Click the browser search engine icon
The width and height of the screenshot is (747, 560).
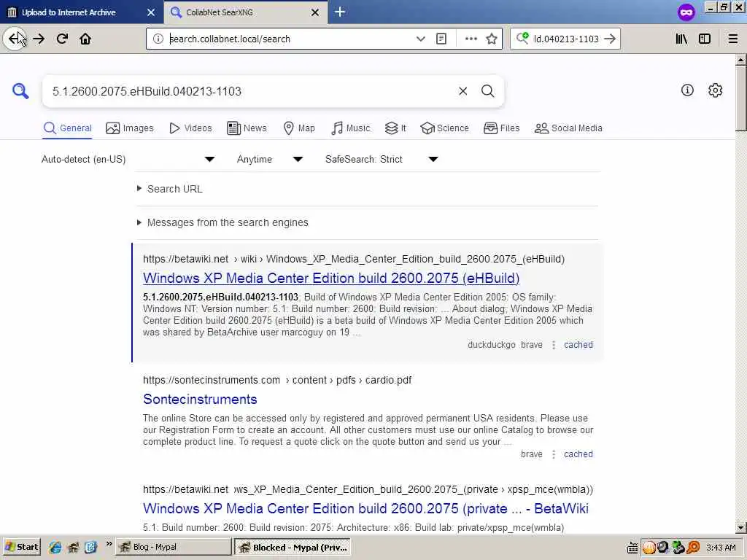point(522,39)
